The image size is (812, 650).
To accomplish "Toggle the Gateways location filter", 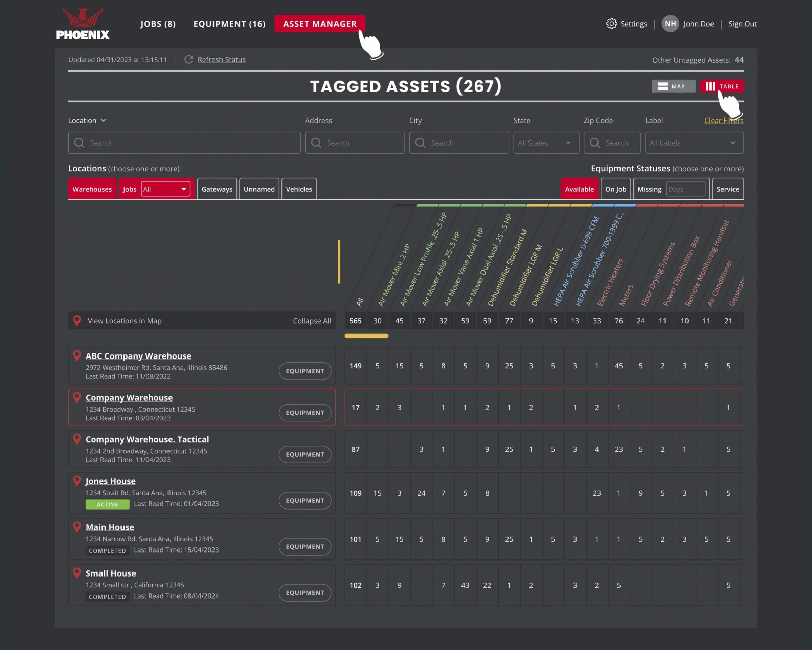I will [x=217, y=189].
